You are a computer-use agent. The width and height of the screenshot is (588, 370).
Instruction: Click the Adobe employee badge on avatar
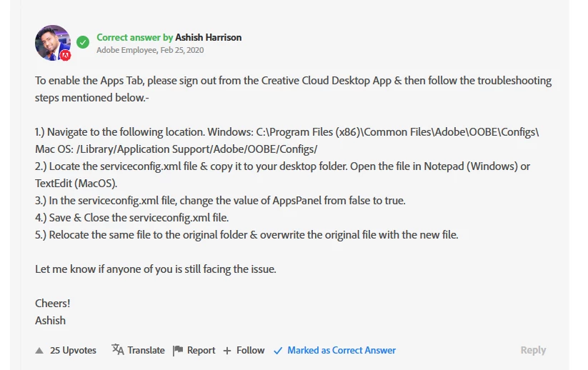(x=66, y=56)
